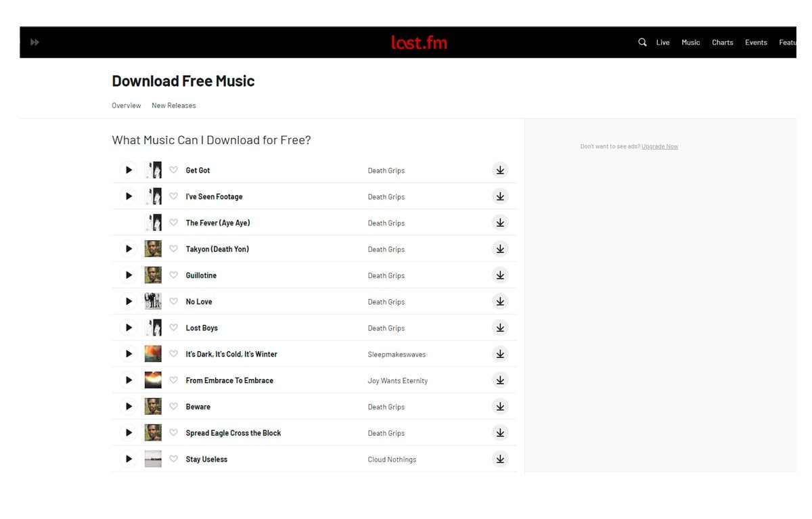The image size is (812, 519).
Task: Open Death Grips artist in the No Love row
Action: click(x=386, y=302)
